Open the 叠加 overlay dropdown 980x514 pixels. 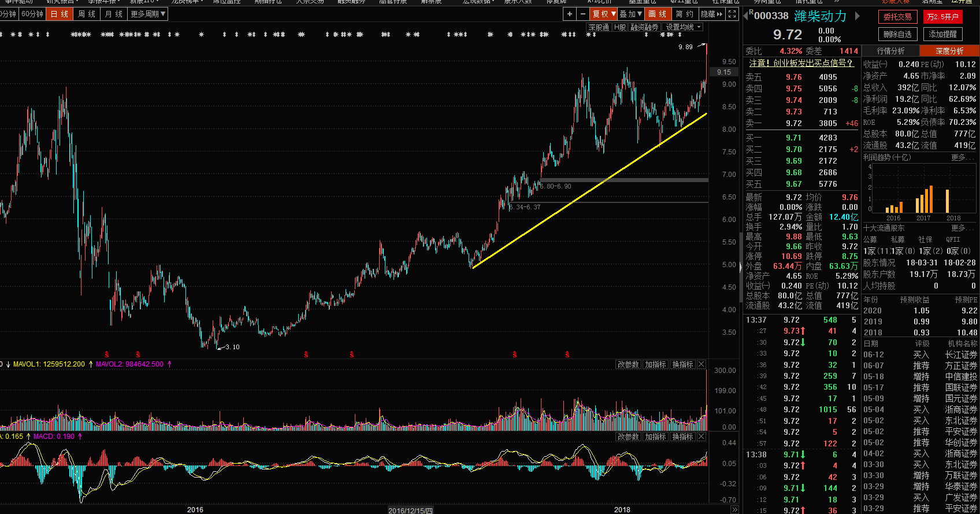tap(630, 14)
